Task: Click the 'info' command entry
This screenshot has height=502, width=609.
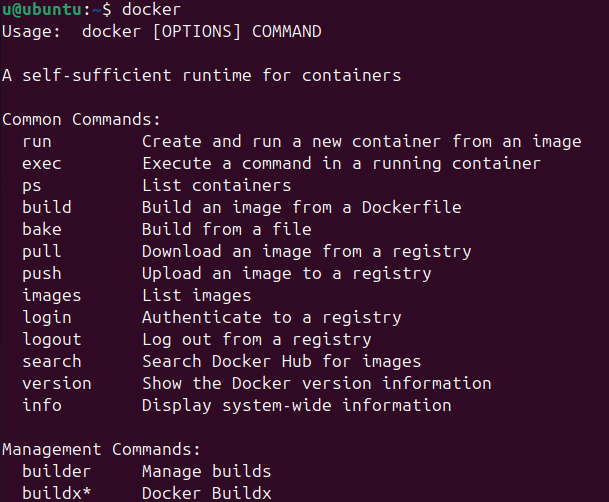Action: (42, 405)
